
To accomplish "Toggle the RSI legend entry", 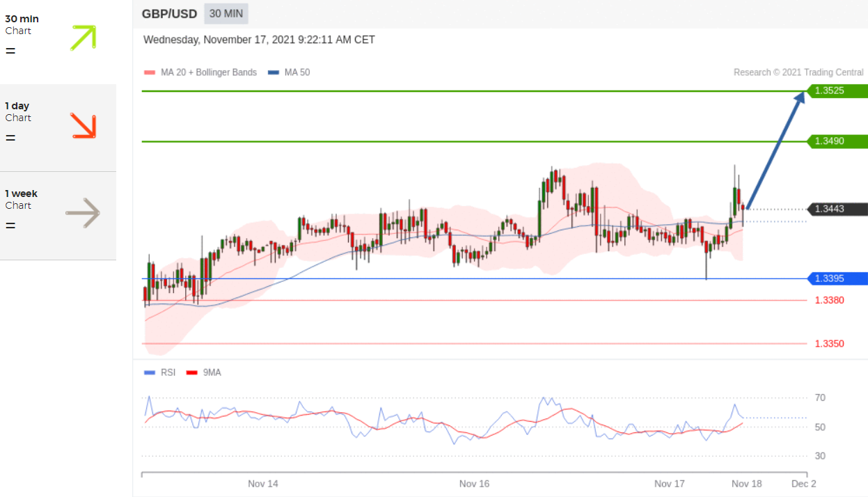I will click(160, 372).
